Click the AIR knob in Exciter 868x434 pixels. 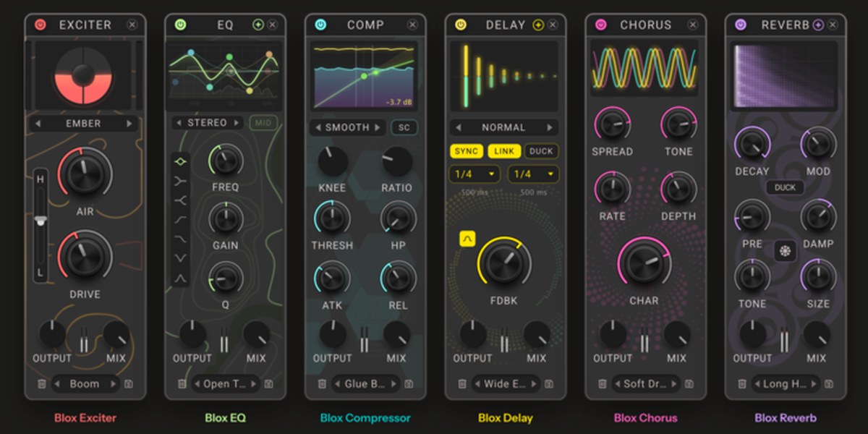click(85, 173)
